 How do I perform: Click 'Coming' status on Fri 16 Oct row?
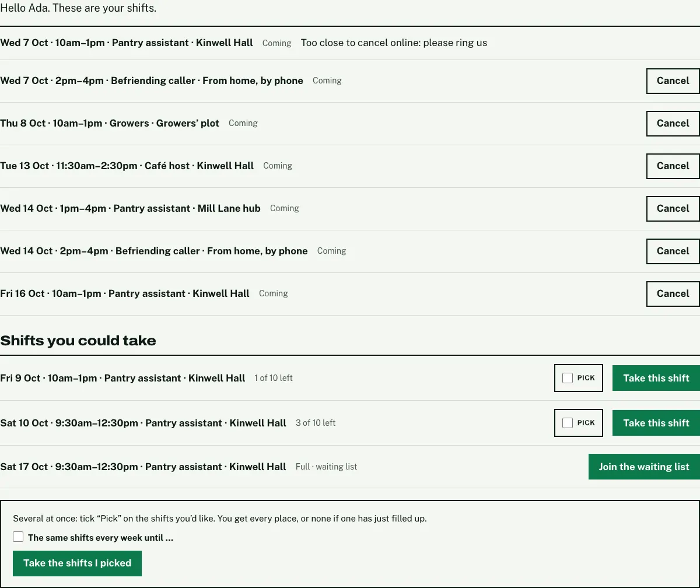[x=274, y=293]
